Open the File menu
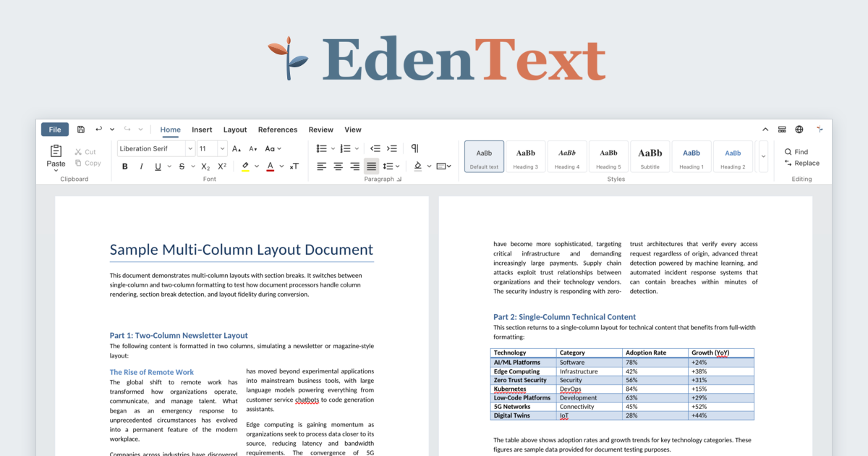Viewport: 868px width, 456px height. (x=55, y=130)
